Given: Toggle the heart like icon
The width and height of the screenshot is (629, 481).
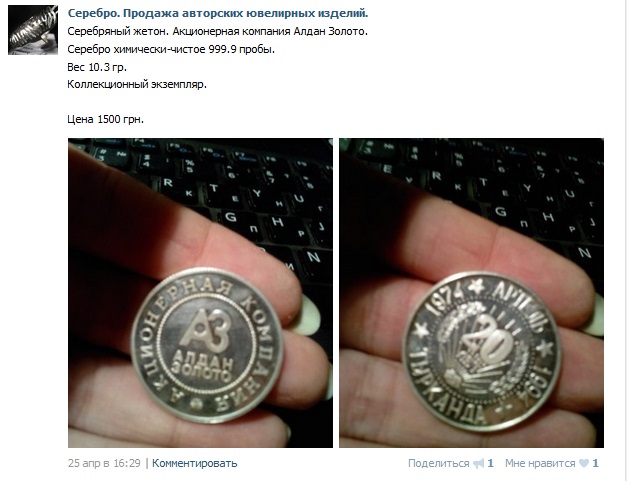Looking at the screenshot, I should coord(584,464).
